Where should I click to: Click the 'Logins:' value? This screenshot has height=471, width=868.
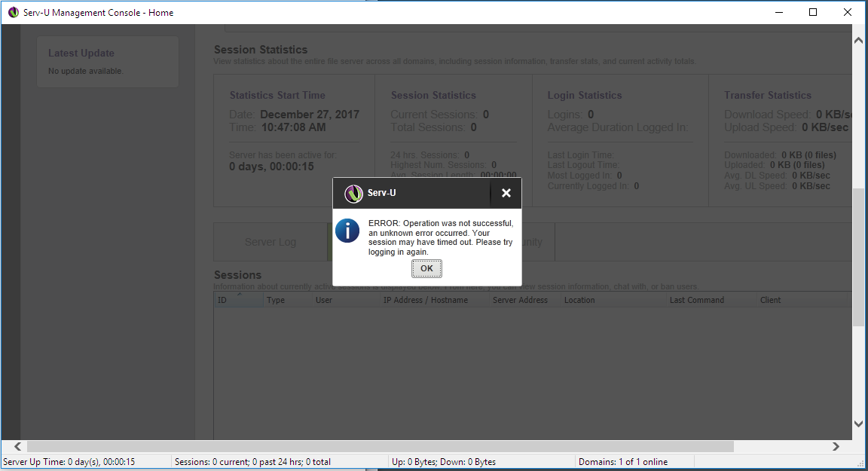[x=591, y=115]
